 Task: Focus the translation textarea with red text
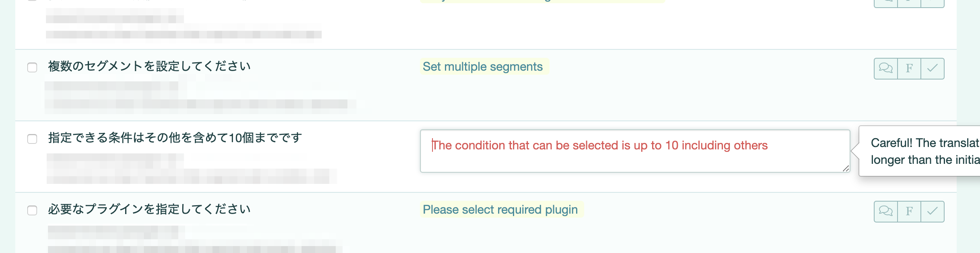click(x=634, y=151)
